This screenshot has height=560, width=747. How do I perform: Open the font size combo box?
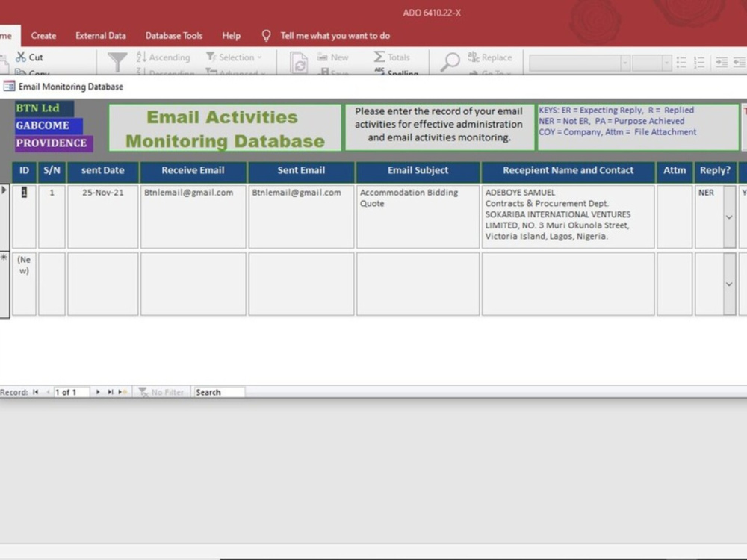point(651,63)
